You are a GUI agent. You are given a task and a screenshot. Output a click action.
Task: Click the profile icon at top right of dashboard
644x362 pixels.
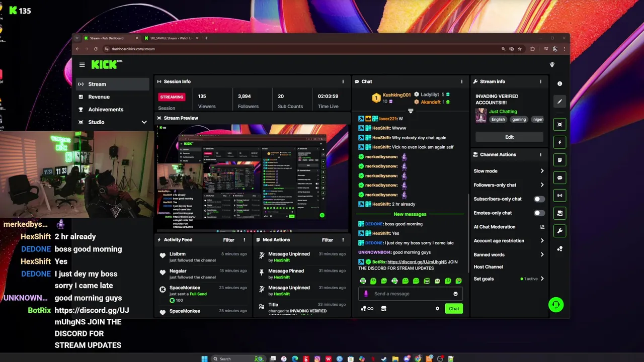click(x=552, y=65)
